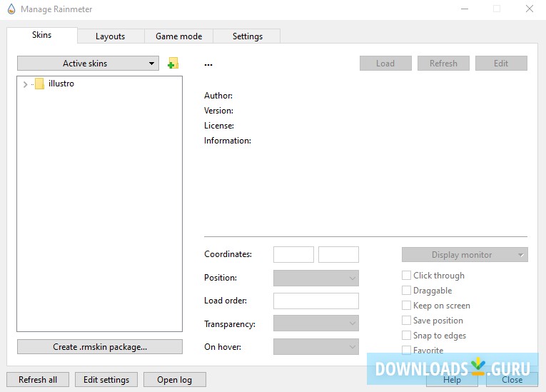Image resolution: width=546 pixels, height=392 pixels.
Task: Click the Help button
Action: pos(452,379)
